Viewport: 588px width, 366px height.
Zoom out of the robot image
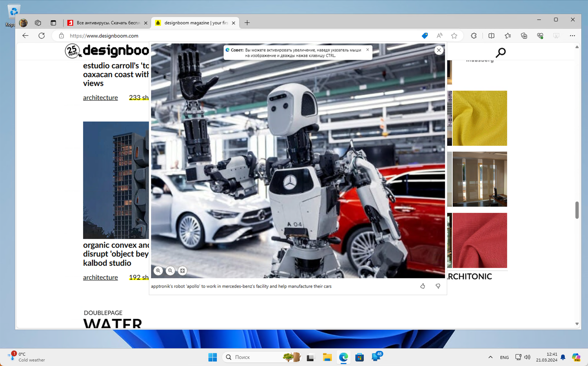click(170, 270)
